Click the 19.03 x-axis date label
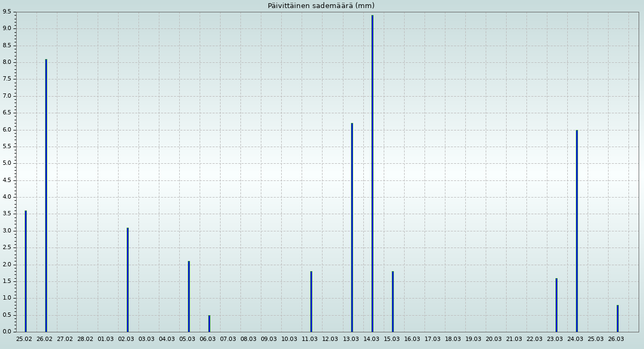Viewport: 644px width, 349px height. (473, 339)
